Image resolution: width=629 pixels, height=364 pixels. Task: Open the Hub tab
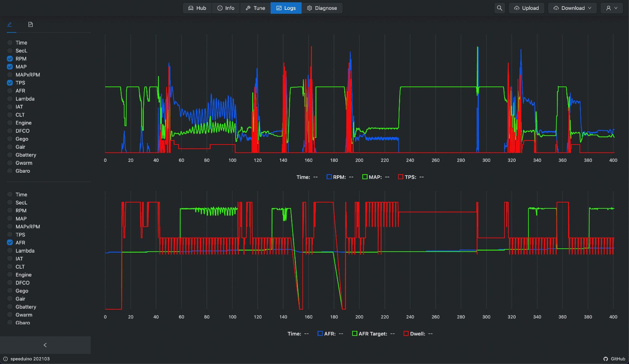[197, 8]
